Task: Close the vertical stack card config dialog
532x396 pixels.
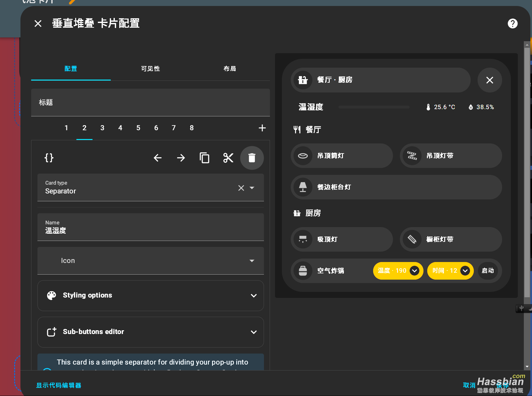Action: (x=38, y=24)
